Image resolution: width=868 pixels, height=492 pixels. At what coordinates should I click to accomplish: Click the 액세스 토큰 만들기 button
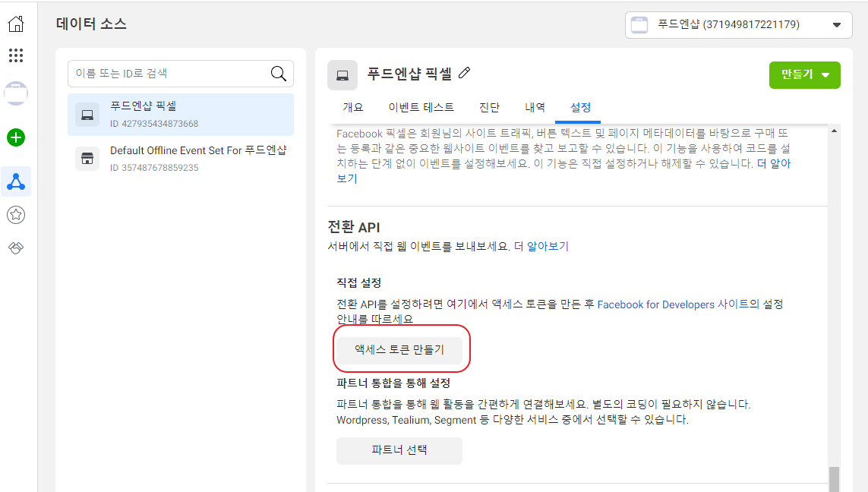tap(399, 350)
